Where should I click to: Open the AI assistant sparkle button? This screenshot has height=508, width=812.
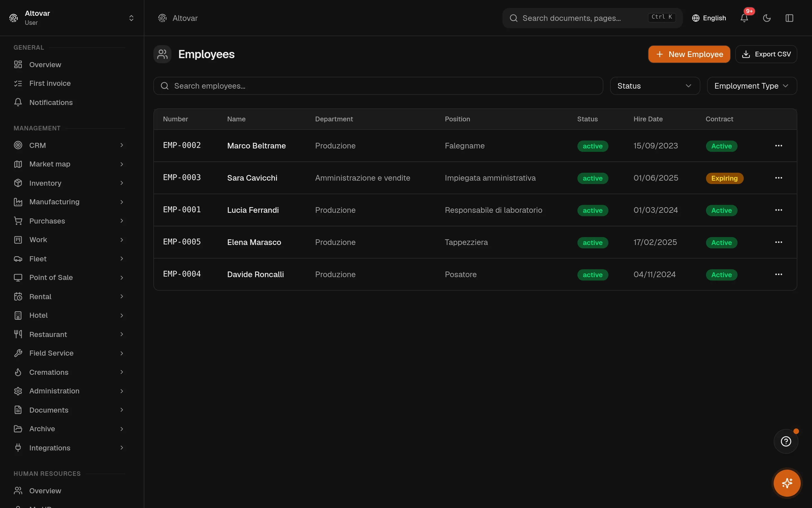(787, 483)
